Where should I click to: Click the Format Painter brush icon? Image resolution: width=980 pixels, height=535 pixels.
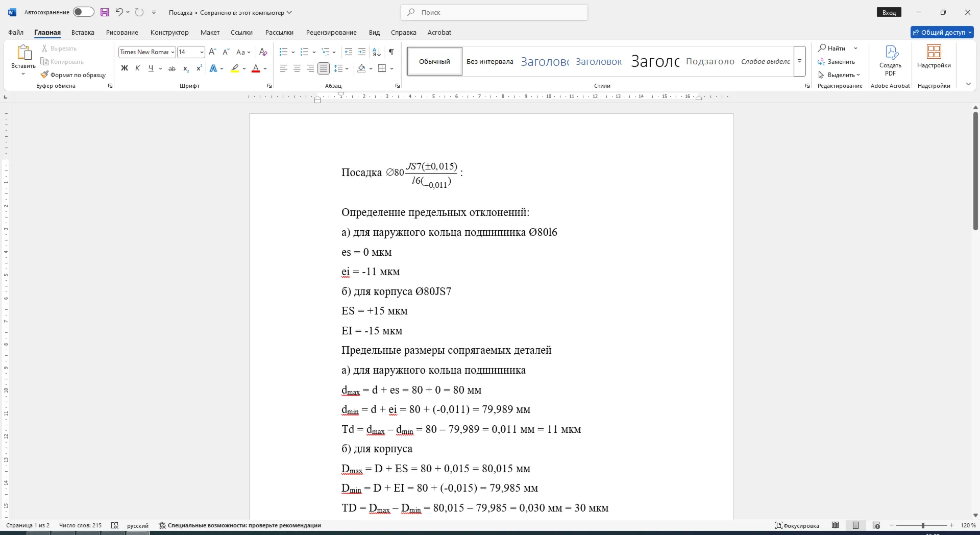click(x=44, y=75)
